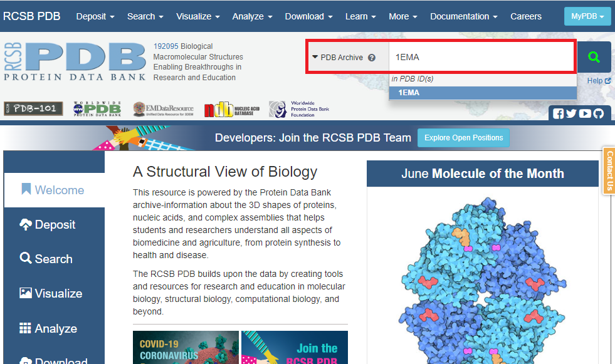The image size is (615, 364).
Task: Click the Welcome bookmark icon in sidebar
Action: (x=26, y=189)
